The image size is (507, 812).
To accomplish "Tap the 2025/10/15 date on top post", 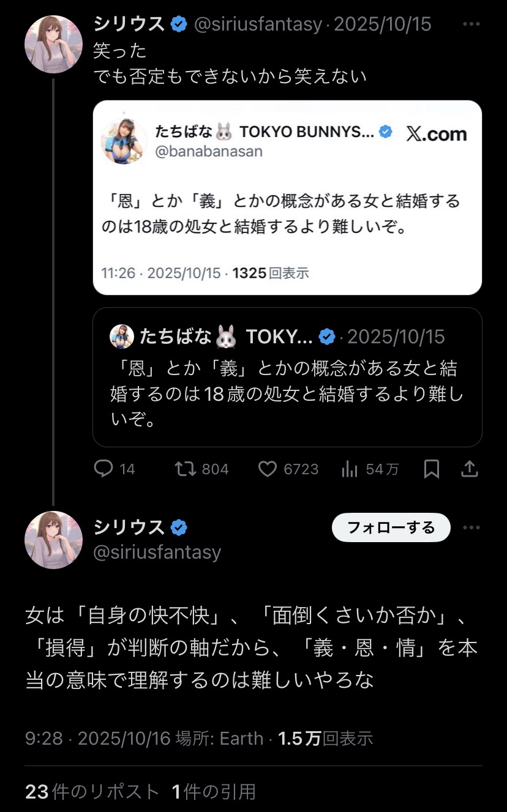I will coord(383,24).
